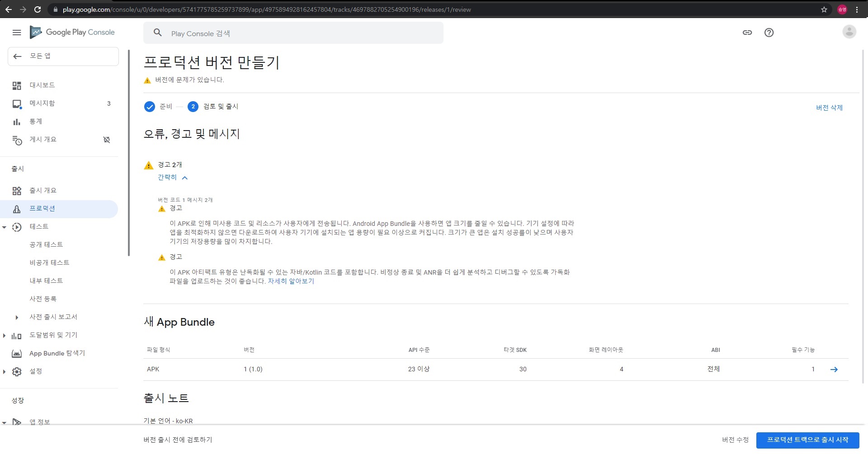Click the 테스트 play-circle icon
Screen dimensions: 868x454
coord(17,227)
